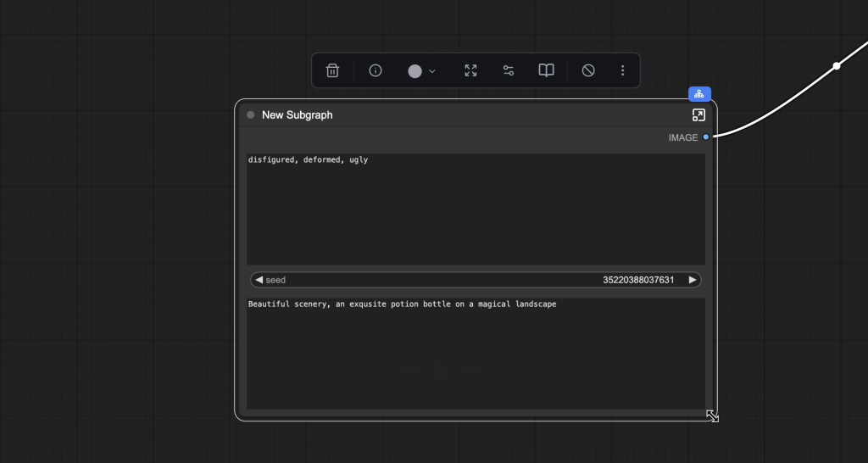Viewport: 868px width, 463px height.
Task: Click the four-arrows expand icon in the toolbar
Action: click(470, 70)
